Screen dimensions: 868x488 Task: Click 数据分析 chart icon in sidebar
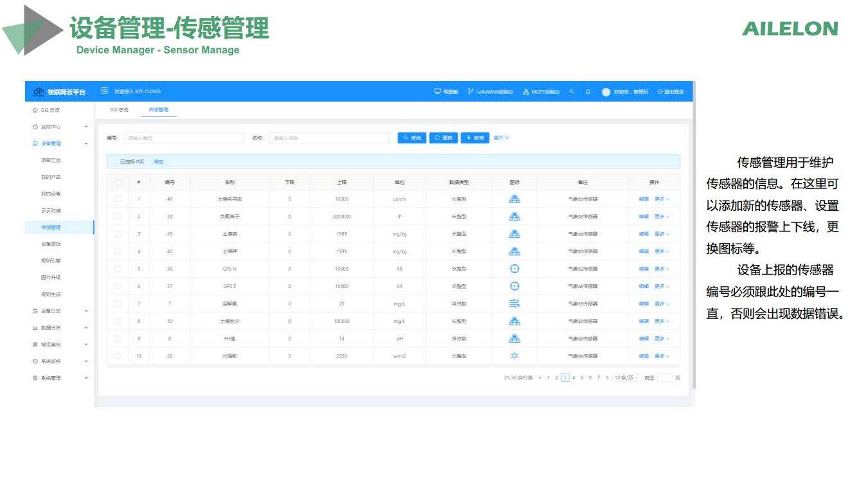point(35,328)
